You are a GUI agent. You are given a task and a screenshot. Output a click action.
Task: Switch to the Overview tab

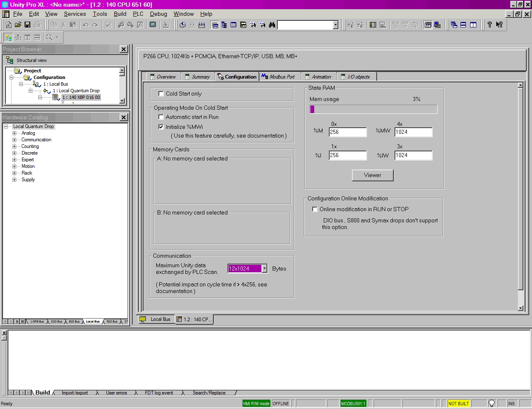[x=163, y=77]
